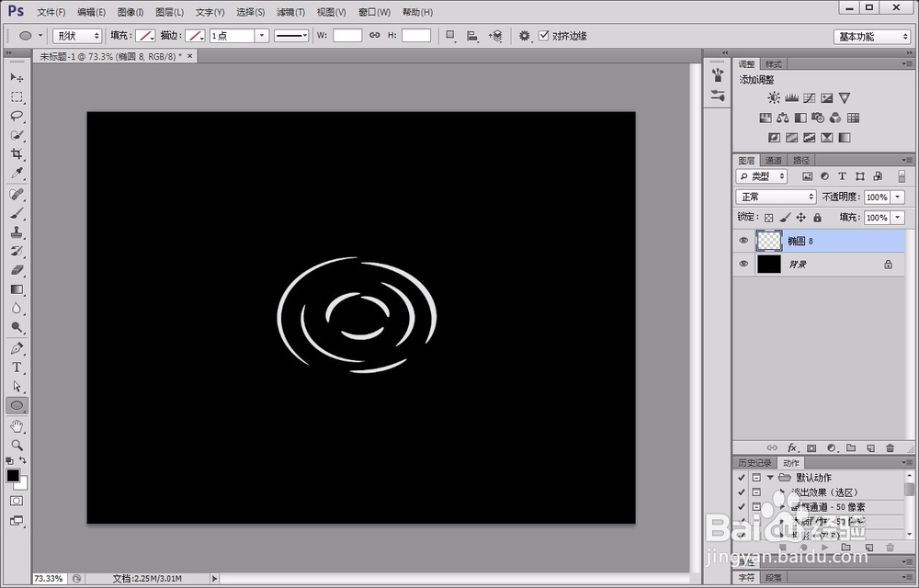The width and height of the screenshot is (919, 588).
Task: Select the Quick Selection tool
Action: [x=17, y=135]
